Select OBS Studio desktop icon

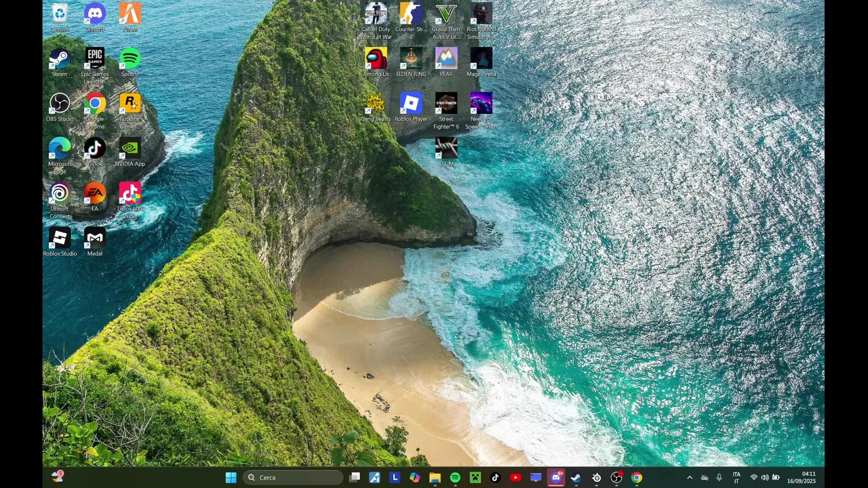pyautogui.click(x=60, y=107)
